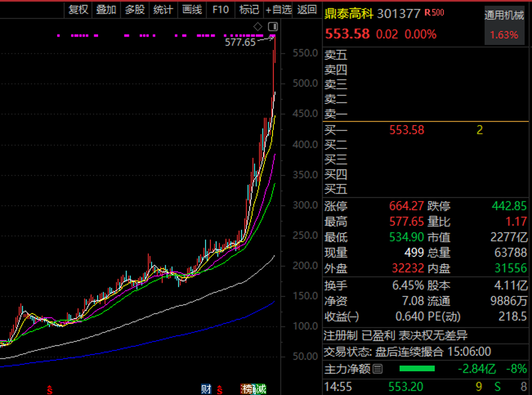The height and width of the screenshot is (395, 532).
Task: Click the 卖五 ask row label
Action: tap(336, 55)
